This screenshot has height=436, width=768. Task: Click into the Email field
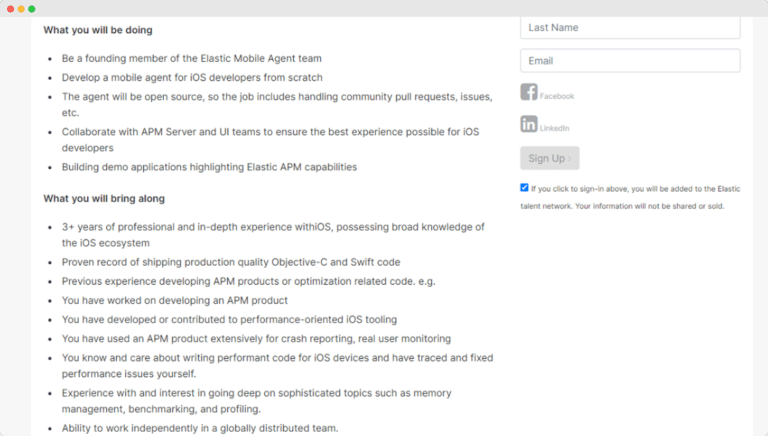[x=630, y=61]
